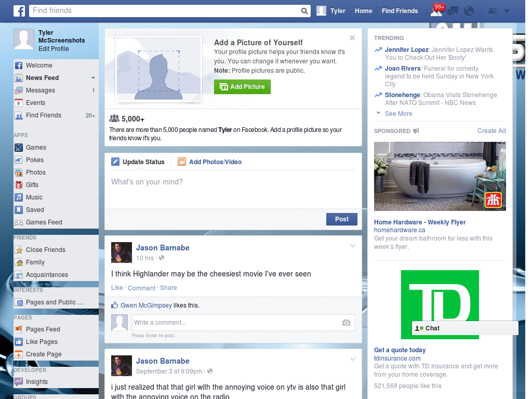Select the Add Photos/Video tab
The height and width of the screenshot is (399, 532).
click(x=210, y=162)
